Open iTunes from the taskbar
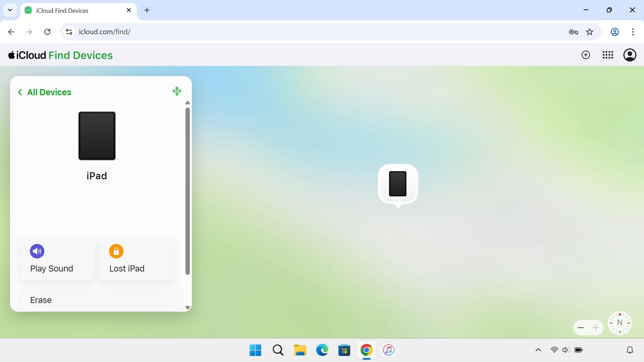Image resolution: width=644 pixels, height=362 pixels. (388, 350)
